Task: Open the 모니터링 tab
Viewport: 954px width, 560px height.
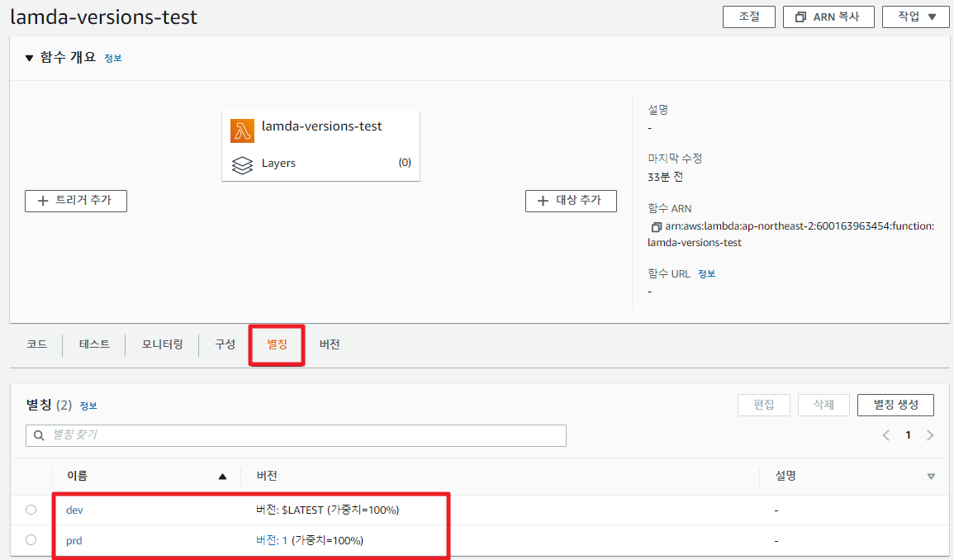Action: pos(162,344)
